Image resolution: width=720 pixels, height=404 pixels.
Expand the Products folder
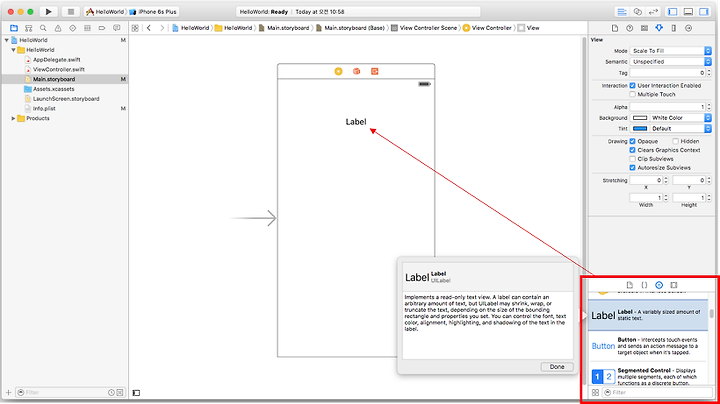pyautogui.click(x=13, y=118)
